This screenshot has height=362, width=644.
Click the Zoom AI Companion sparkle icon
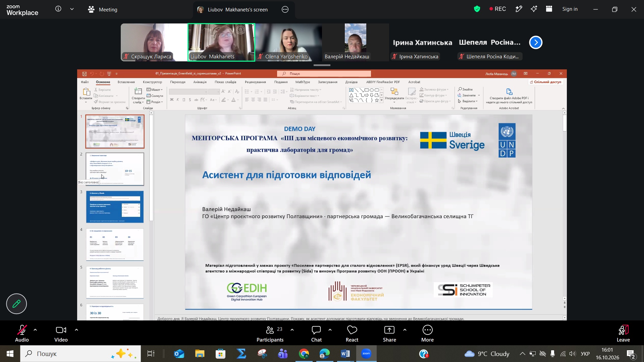(x=534, y=9)
